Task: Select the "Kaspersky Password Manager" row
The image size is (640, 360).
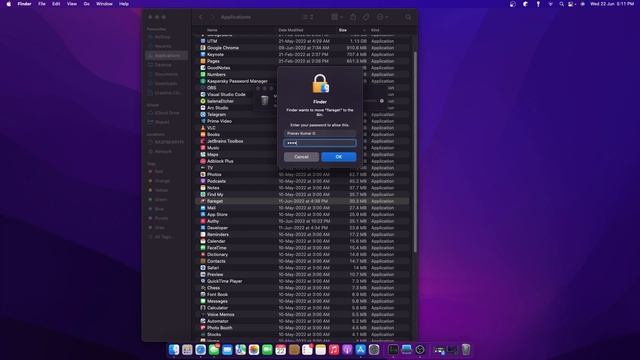Action: pyautogui.click(x=302, y=81)
